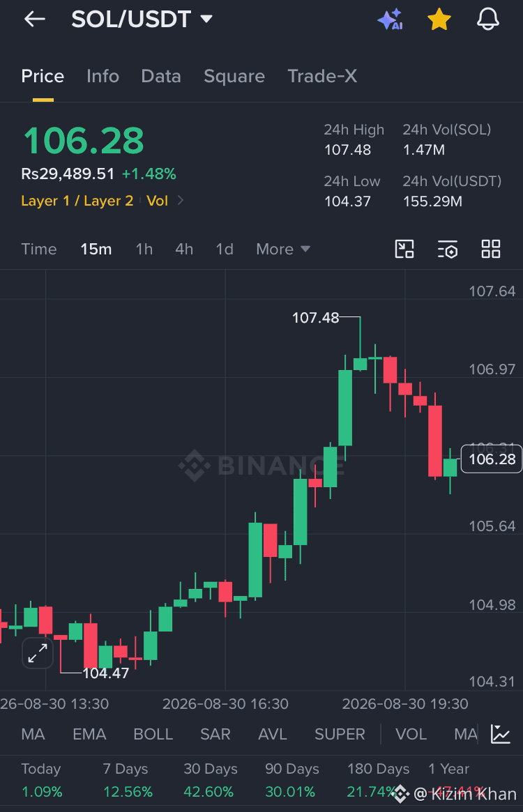Open chart indicator settings icon

coord(447,249)
